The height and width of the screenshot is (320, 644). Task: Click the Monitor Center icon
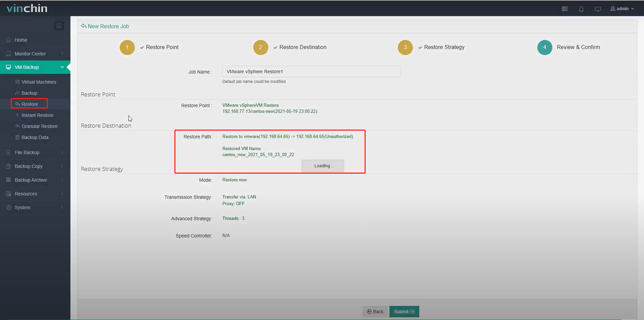8,54
